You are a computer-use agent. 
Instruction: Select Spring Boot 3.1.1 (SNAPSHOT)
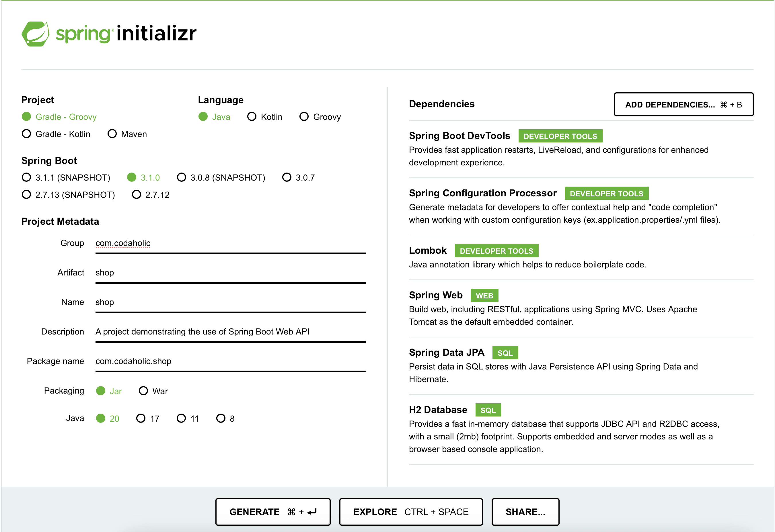point(66,178)
